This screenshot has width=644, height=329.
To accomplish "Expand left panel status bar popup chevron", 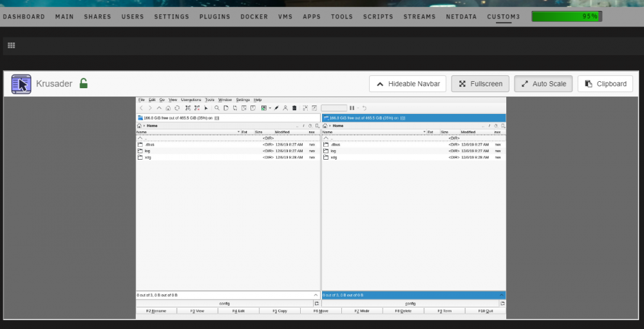I will pos(316,295).
